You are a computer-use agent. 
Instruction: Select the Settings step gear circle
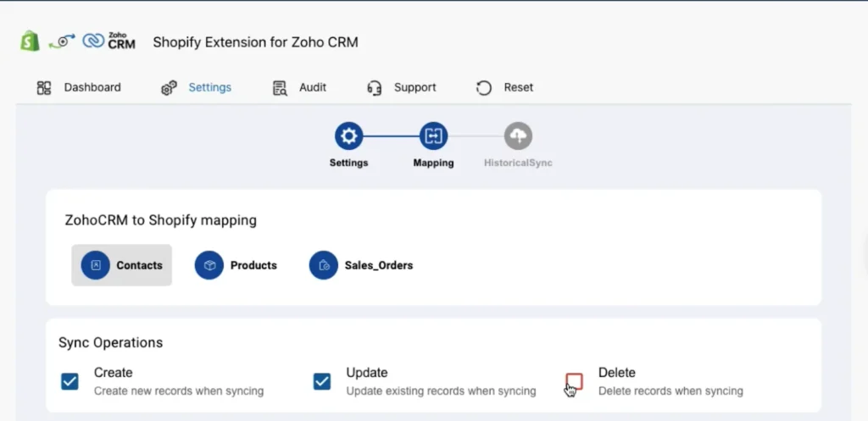coord(348,136)
